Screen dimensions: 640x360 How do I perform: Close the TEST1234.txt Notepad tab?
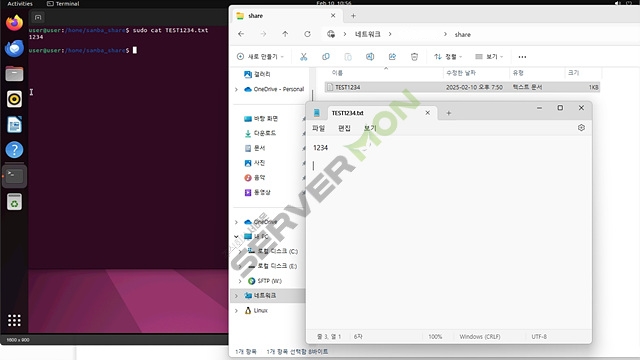point(427,113)
